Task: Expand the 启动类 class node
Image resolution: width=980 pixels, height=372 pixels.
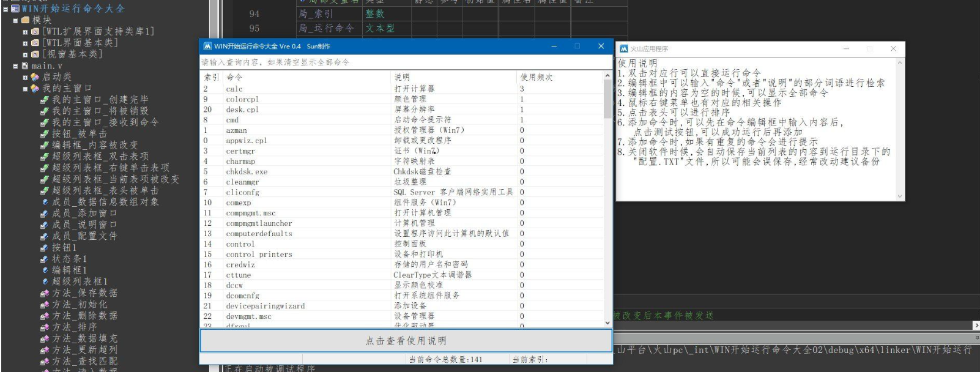Action: (25, 77)
